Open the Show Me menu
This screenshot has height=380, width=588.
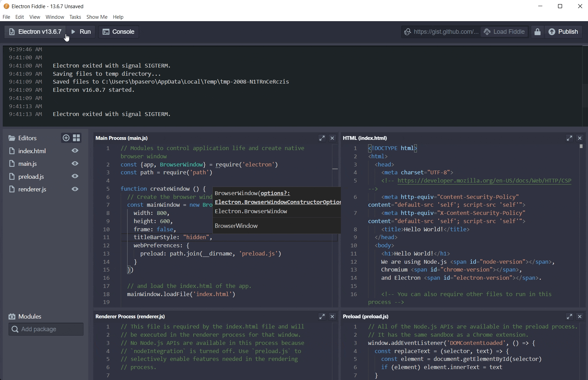click(97, 17)
